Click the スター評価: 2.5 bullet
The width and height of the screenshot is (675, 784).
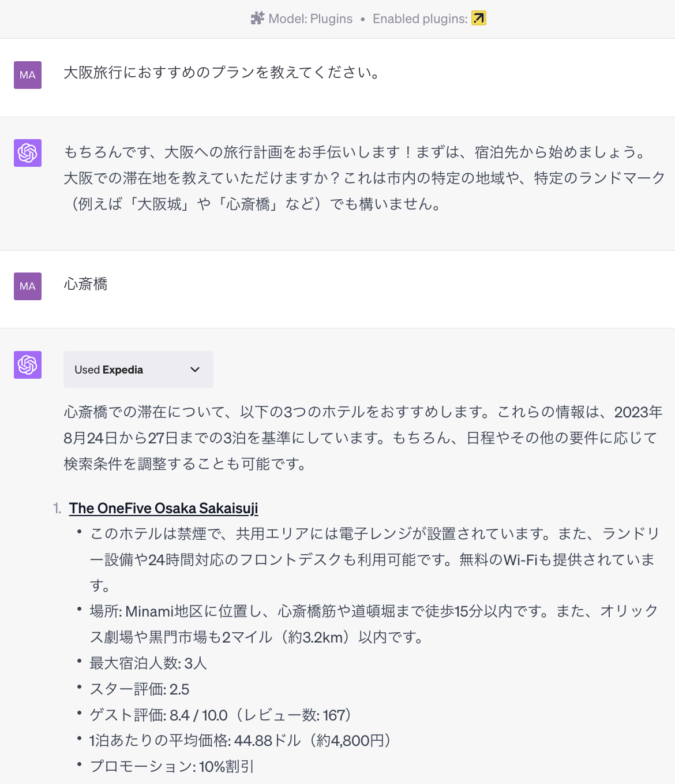[140, 689]
